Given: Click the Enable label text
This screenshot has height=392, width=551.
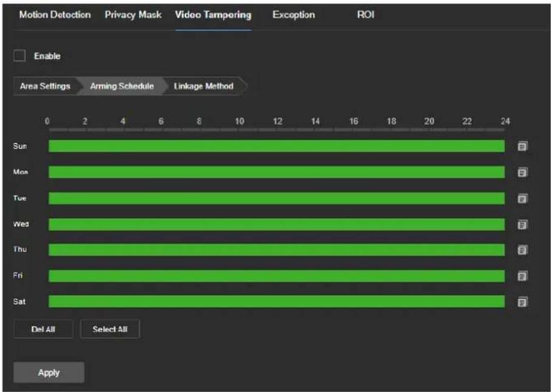Looking at the screenshot, I should [47, 56].
